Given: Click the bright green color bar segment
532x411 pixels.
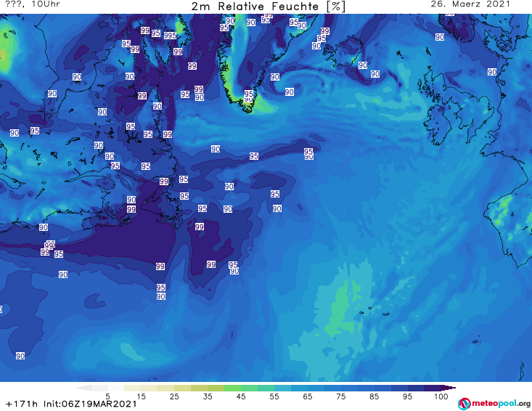Looking at the screenshot, I should click(232, 388).
